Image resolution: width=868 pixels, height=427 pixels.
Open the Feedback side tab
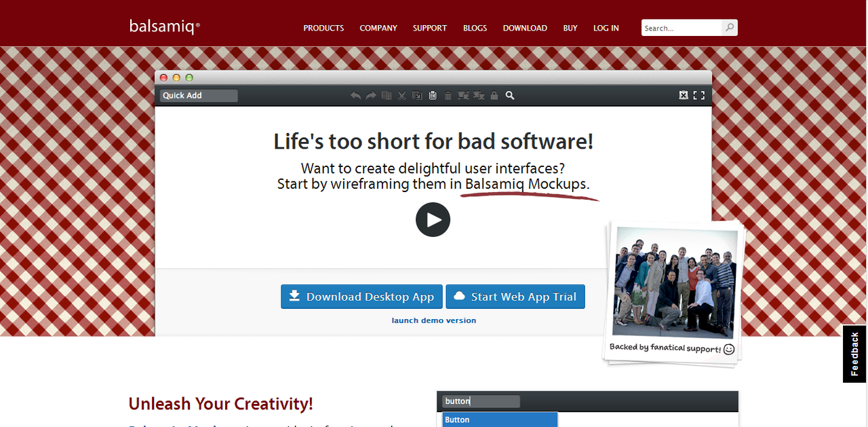(855, 354)
